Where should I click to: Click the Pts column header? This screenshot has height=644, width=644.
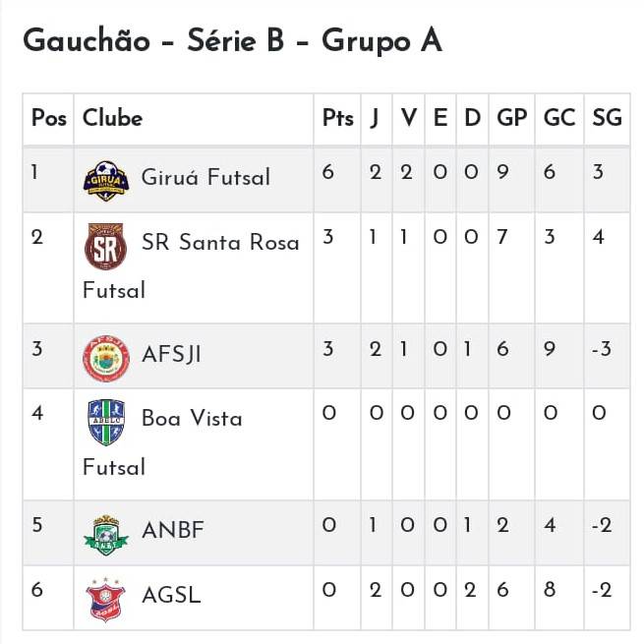337,118
